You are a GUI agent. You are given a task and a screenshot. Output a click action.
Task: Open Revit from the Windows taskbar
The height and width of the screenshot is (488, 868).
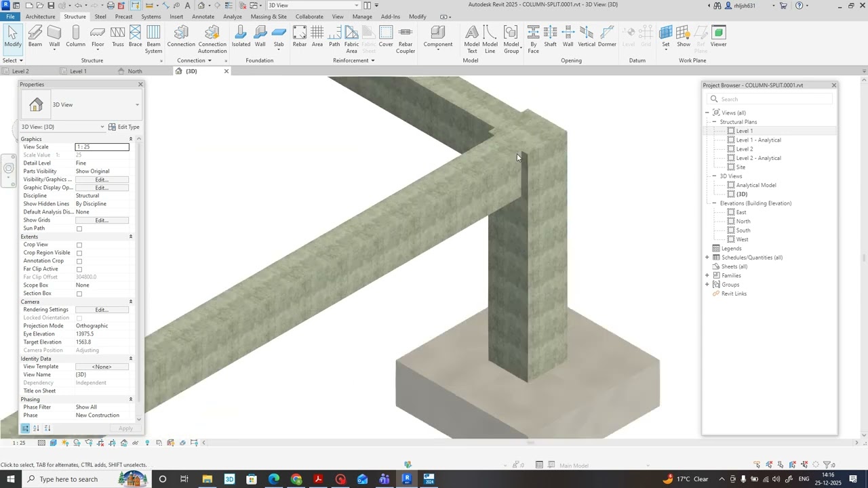point(407,479)
